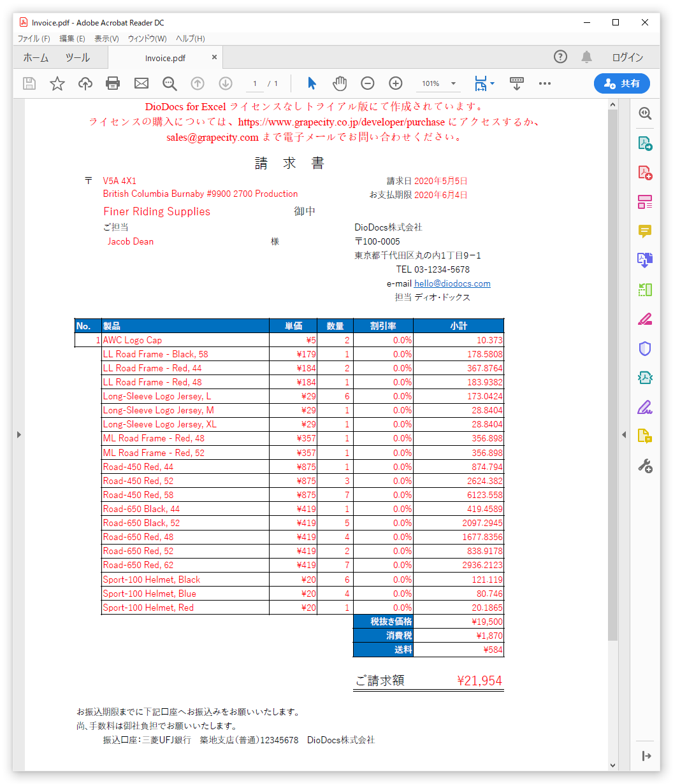Open Send for Comments tool in sidebar
This screenshot has height=784, width=673.
click(645, 436)
